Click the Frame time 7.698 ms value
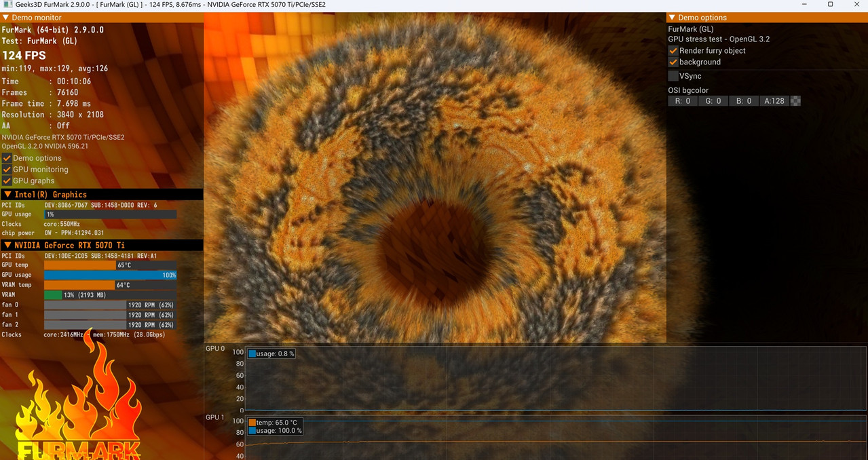The image size is (868, 460). pyautogui.click(x=73, y=104)
